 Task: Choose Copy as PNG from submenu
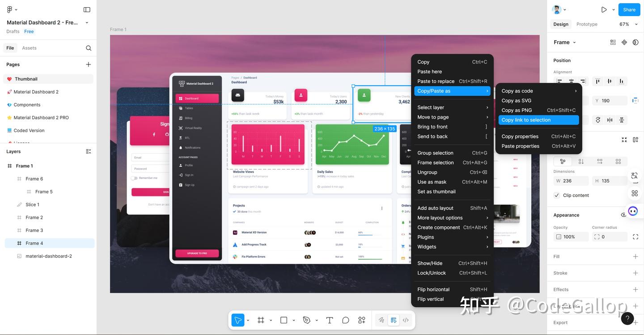pyautogui.click(x=538, y=110)
